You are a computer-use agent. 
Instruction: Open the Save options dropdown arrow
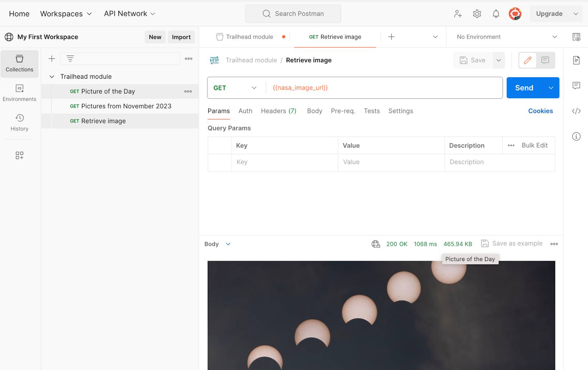(498, 60)
